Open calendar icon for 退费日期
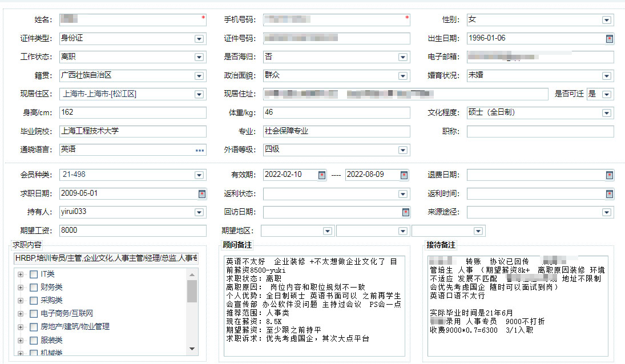The width and height of the screenshot is (625, 364). tap(609, 175)
